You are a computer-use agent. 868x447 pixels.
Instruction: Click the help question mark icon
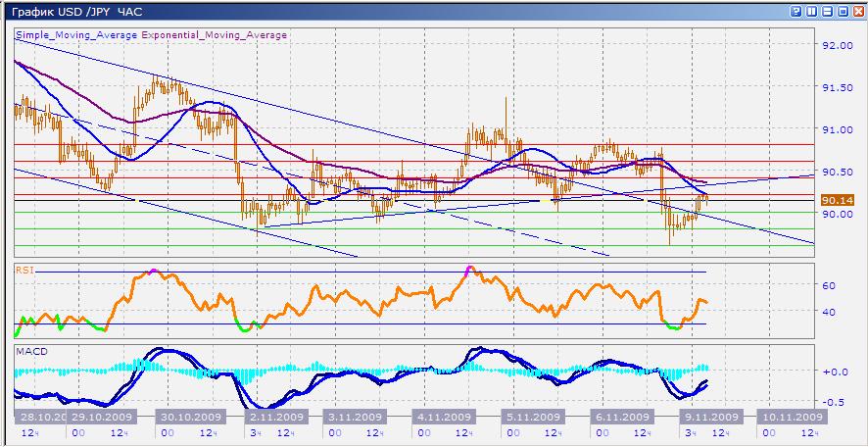797,11
